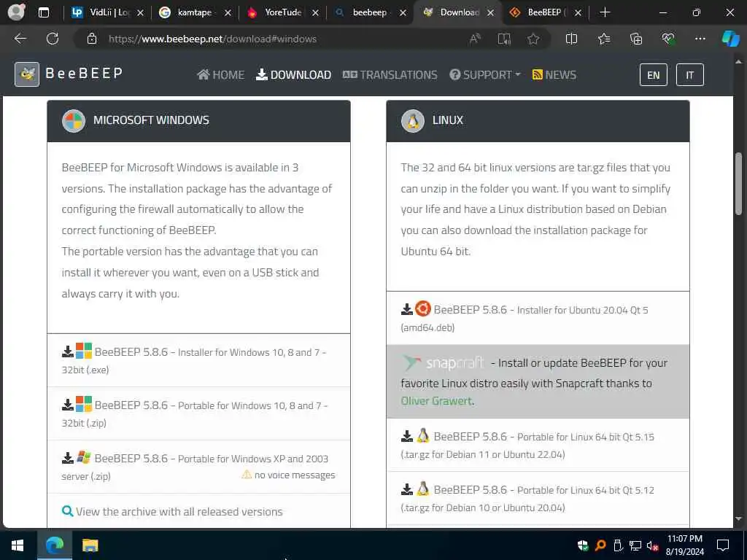Click the page vertical scrollbar thumb
The image size is (747, 560).
739,183
